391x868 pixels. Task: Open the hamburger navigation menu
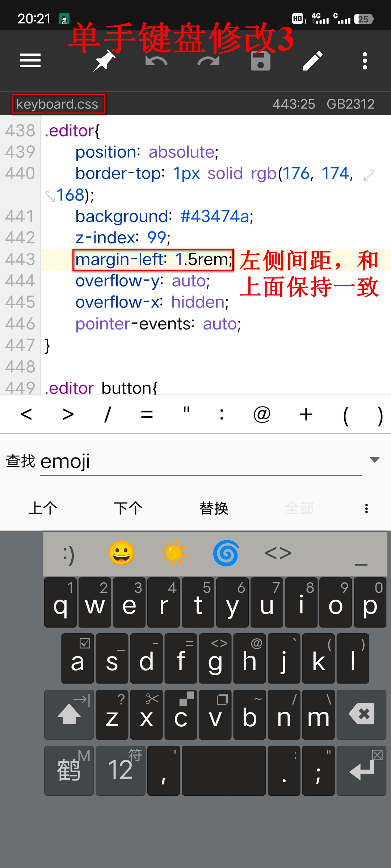click(30, 61)
